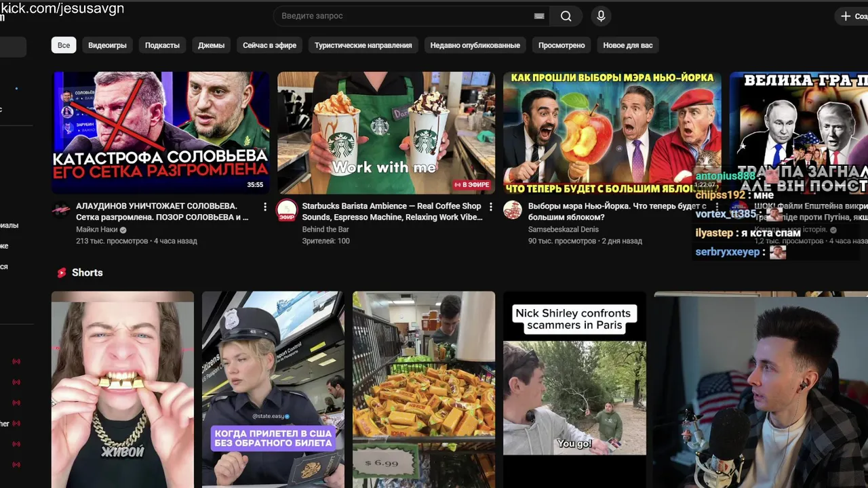The width and height of the screenshot is (868, 488).
Task: Open the Starbucks Work with me thumbnail
Action: click(x=386, y=133)
